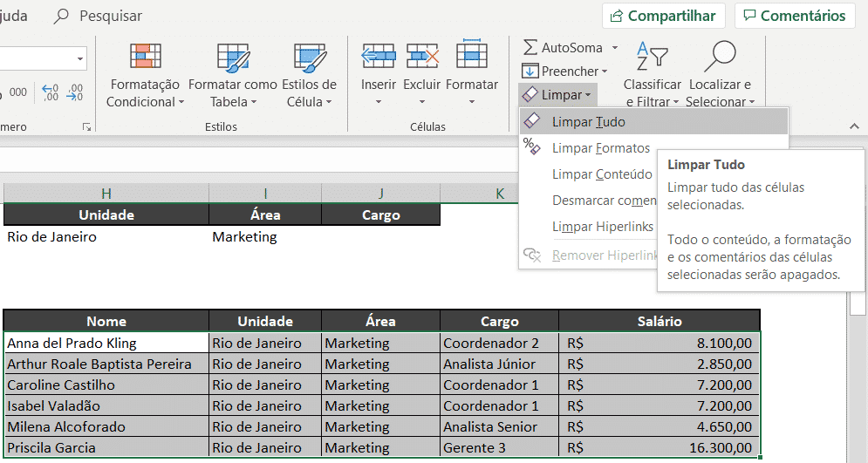The width and height of the screenshot is (868, 463).
Task: Open Classificar e Filtrar icon
Action: 653,57
